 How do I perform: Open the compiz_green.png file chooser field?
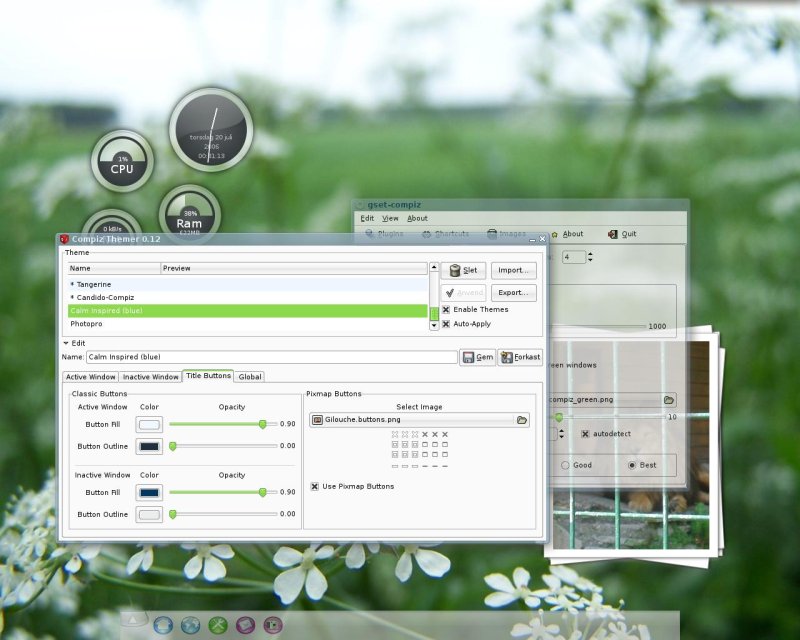tap(612, 400)
